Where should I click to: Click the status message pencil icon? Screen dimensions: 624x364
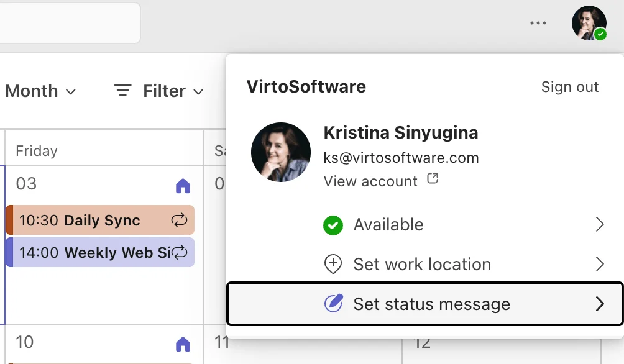[x=334, y=304]
